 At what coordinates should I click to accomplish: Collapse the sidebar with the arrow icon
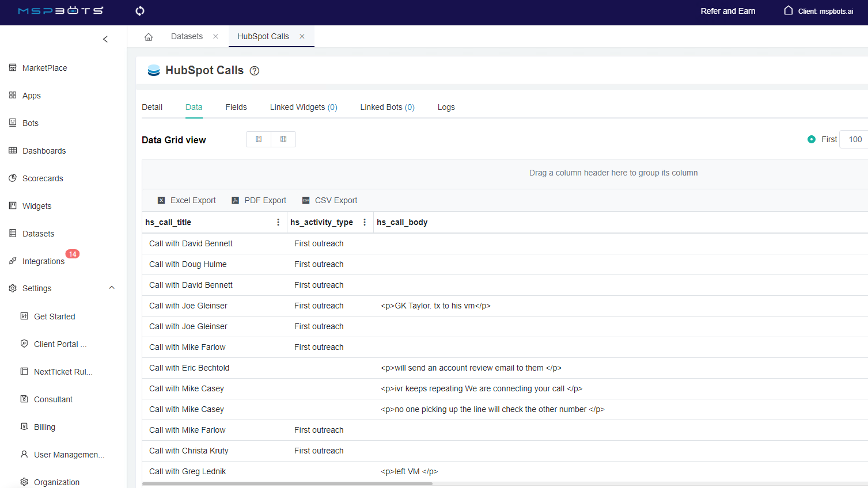(105, 39)
